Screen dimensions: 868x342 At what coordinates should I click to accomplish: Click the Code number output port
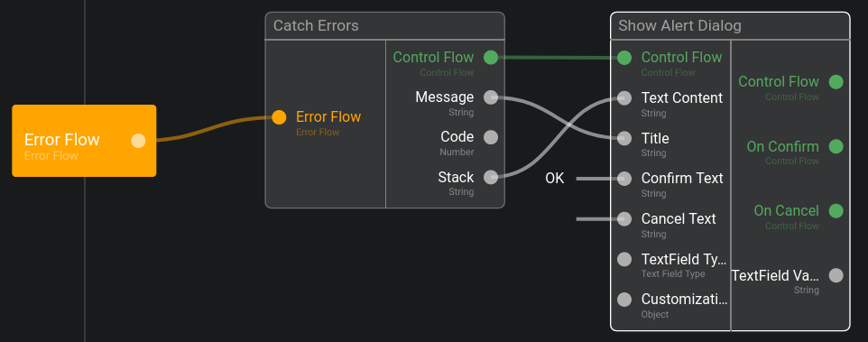491,137
